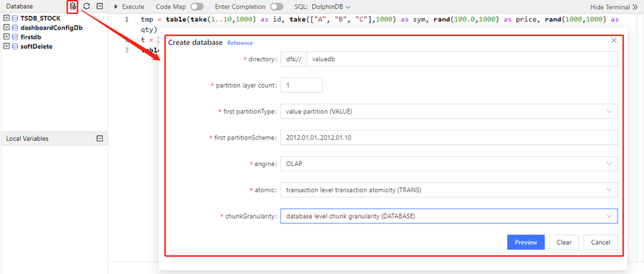Image resolution: width=644 pixels, height=274 pixels.
Task: Expand the dashboardConfigDb tree node
Action: [x=7, y=28]
